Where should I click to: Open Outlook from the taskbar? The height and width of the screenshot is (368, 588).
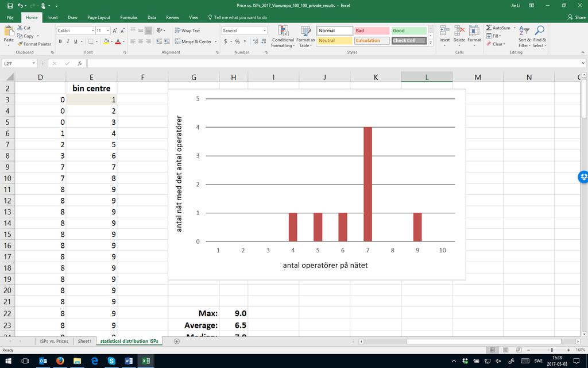(x=43, y=361)
